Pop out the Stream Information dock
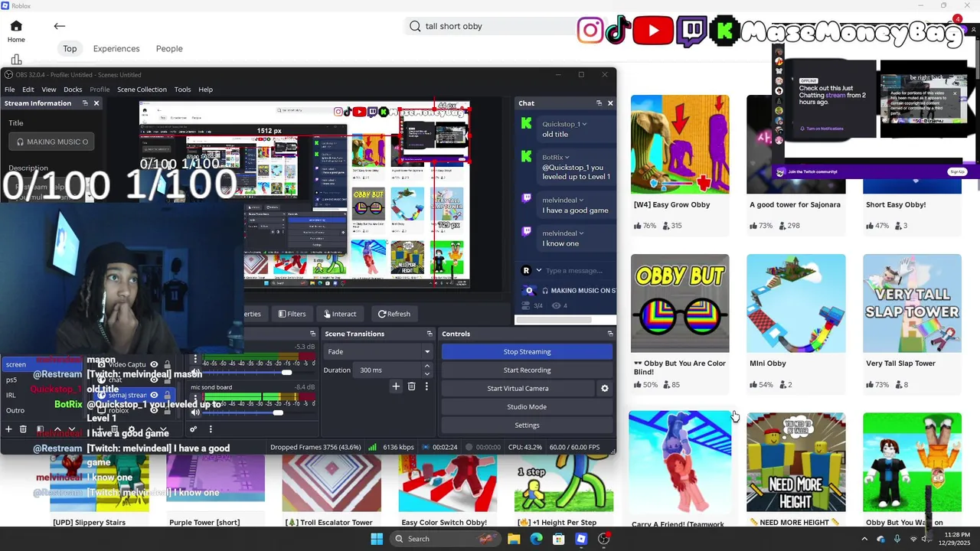The width and height of the screenshot is (980, 551). [85, 103]
